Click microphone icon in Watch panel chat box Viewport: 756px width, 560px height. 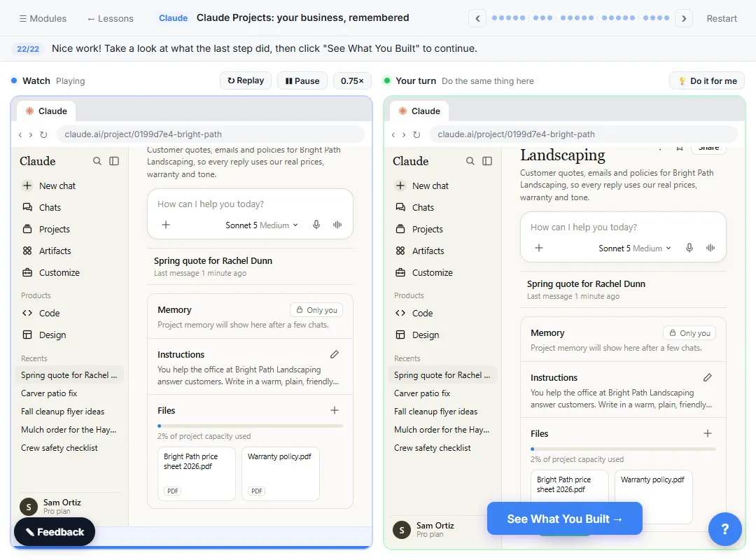coord(316,225)
